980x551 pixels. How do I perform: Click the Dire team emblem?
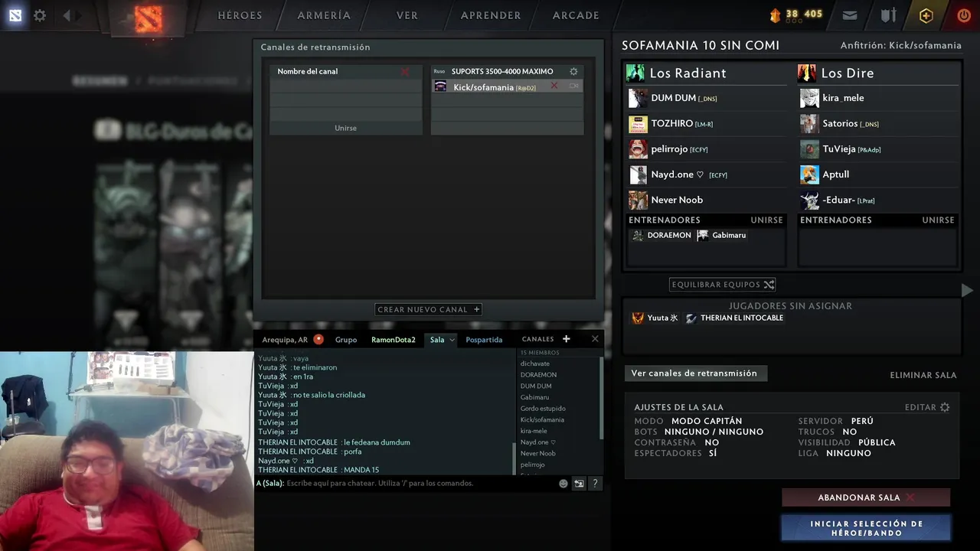(x=807, y=73)
